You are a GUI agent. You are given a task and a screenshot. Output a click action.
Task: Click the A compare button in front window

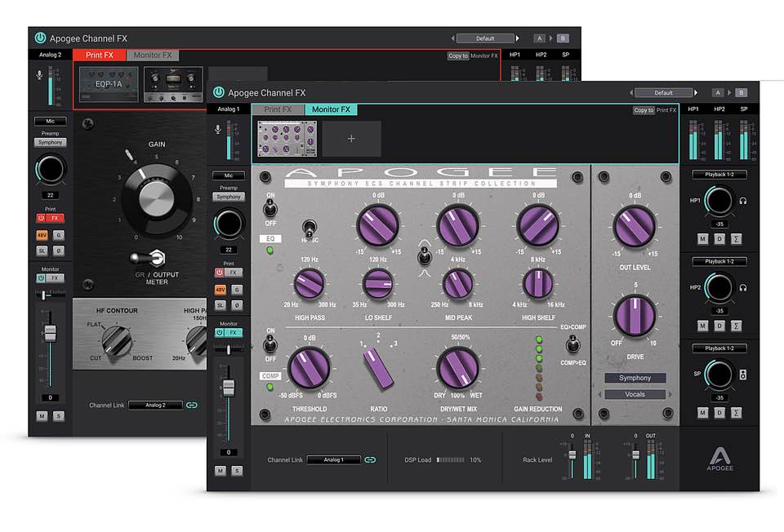click(x=718, y=92)
